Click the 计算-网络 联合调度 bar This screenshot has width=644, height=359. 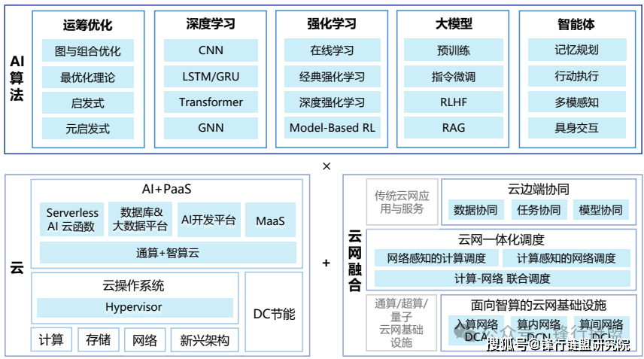[502, 278]
